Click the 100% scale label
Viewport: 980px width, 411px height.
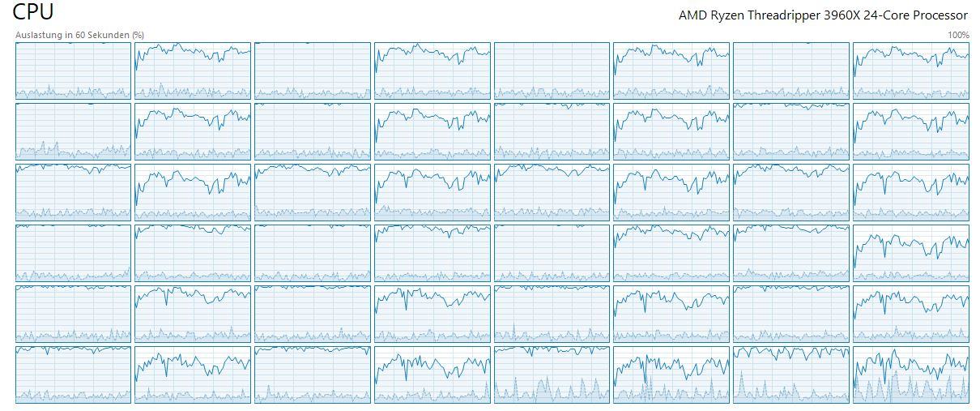(958, 36)
